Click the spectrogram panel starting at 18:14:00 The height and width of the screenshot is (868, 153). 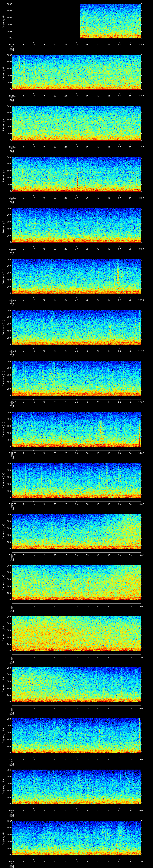(77, 531)
